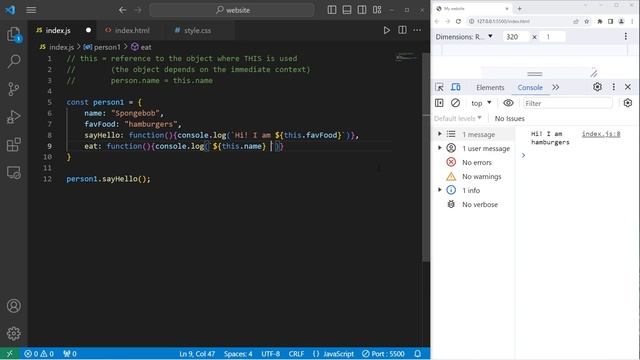Open the Accounts menu in activity bar
640x360 pixels.
pos(13,306)
